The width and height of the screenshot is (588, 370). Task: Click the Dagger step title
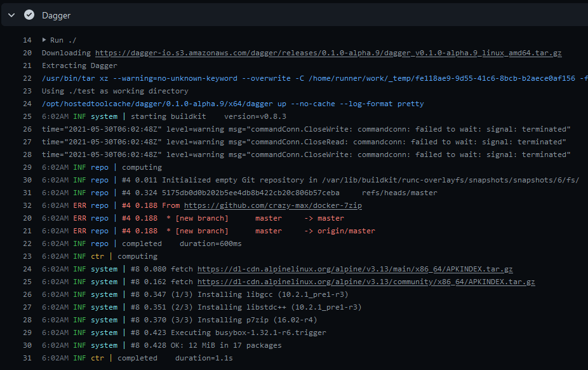point(57,15)
